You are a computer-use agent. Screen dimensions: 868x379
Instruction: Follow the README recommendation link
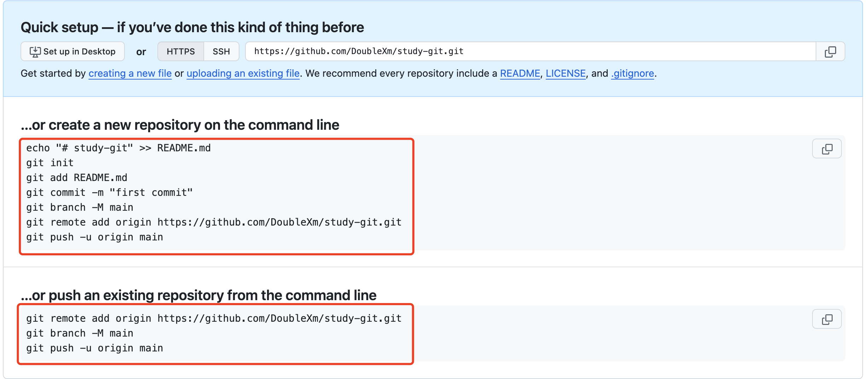click(520, 74)
